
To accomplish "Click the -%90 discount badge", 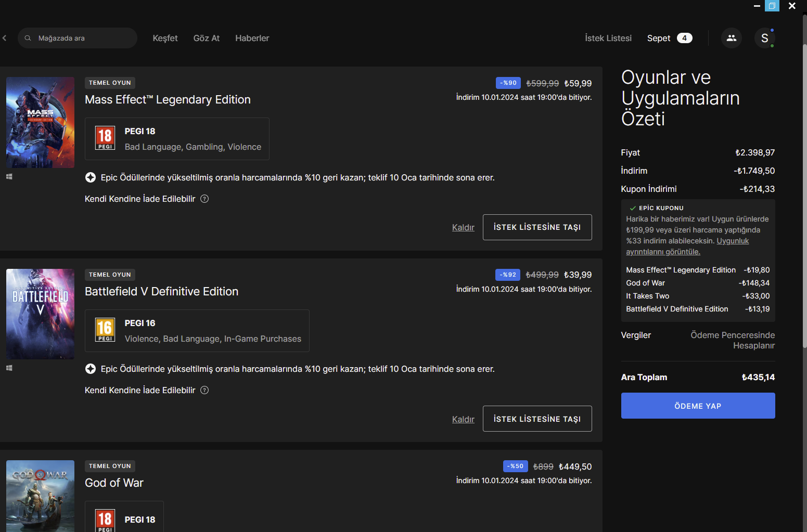I will (508, 83).
